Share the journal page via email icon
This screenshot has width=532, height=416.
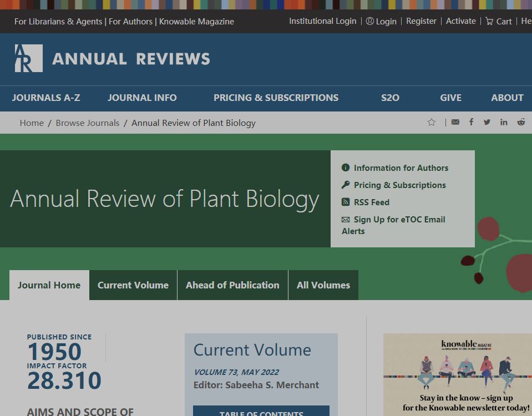(455, 122)
